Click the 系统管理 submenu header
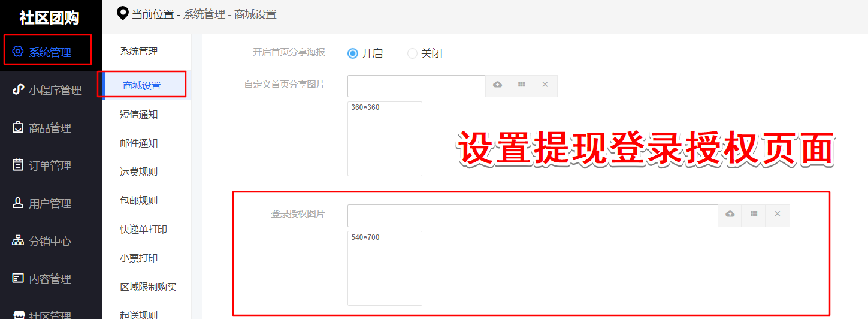The height and width of the screenshot is (319, 868). pos(139,52)
